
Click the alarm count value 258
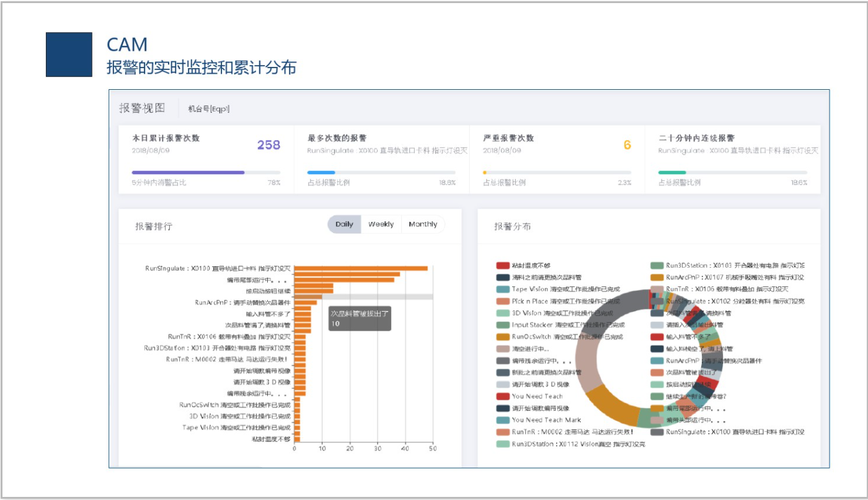[x=270, y=143]
